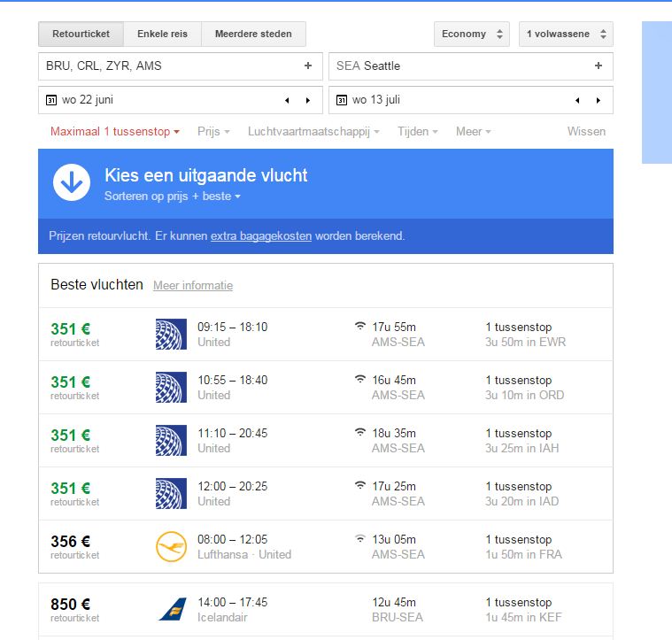Open the Economy class dropdown

pyautogui.click(x=471, y=35)
